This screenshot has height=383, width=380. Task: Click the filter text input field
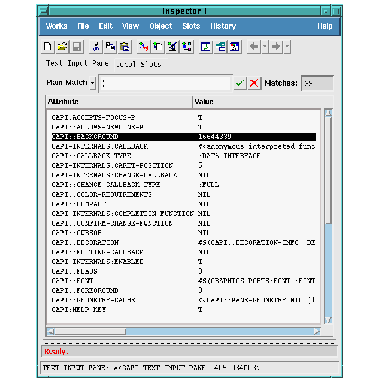pyautogui.click(x=165, y=83)
